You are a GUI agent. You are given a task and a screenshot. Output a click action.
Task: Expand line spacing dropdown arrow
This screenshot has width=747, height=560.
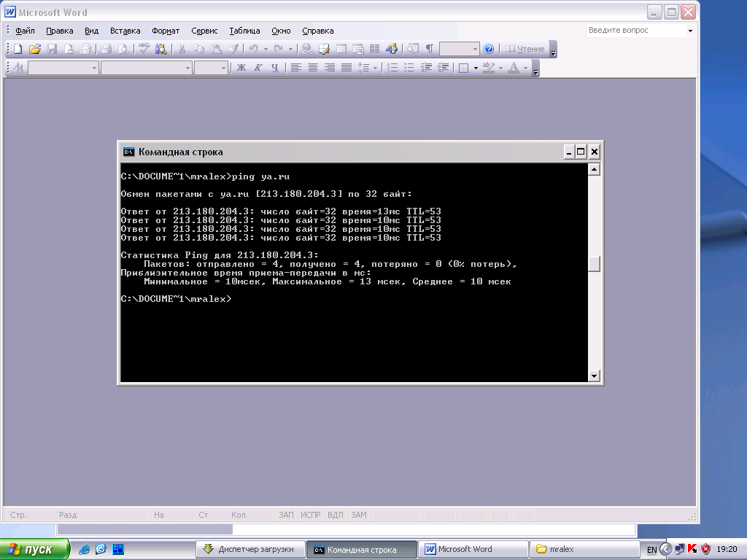(x=376, y=68)
